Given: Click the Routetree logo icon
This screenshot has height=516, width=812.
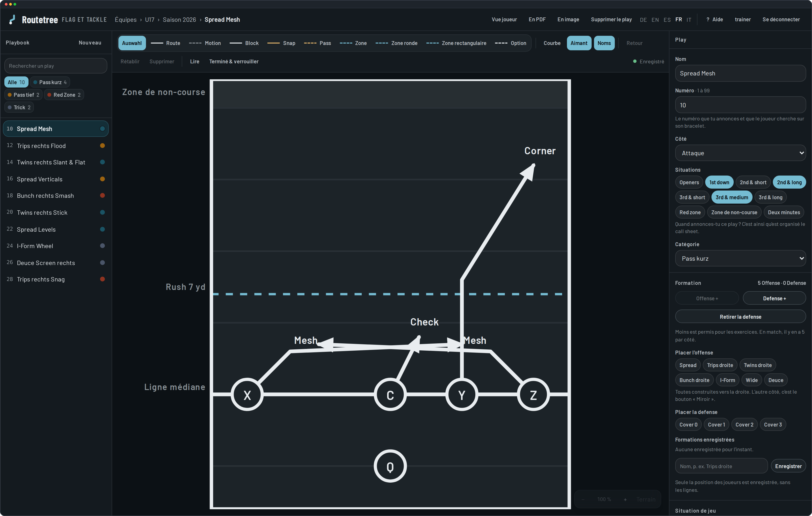Looking at the screenshot, I should tap(12, 20).
